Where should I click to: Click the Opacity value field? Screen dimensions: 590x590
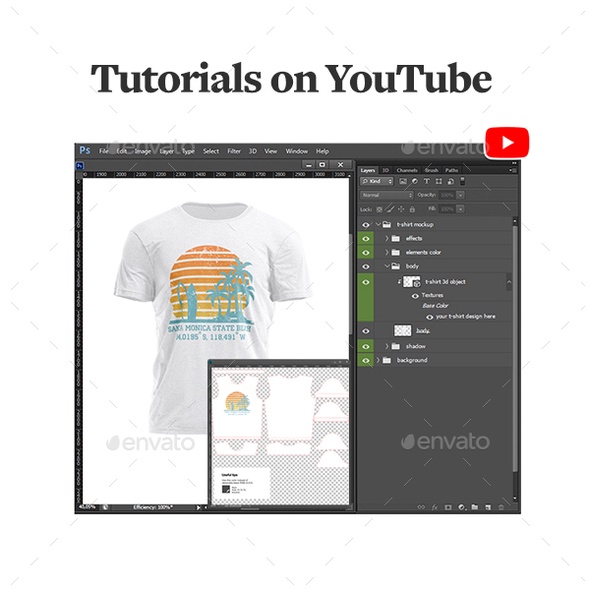point(447,195)
